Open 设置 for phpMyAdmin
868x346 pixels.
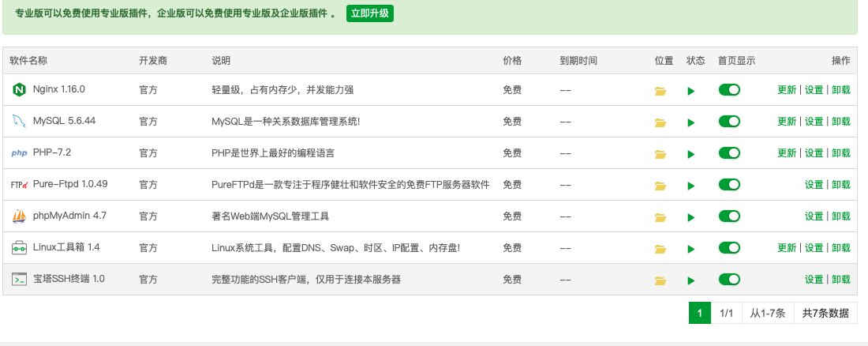click(x=814, y=216)
